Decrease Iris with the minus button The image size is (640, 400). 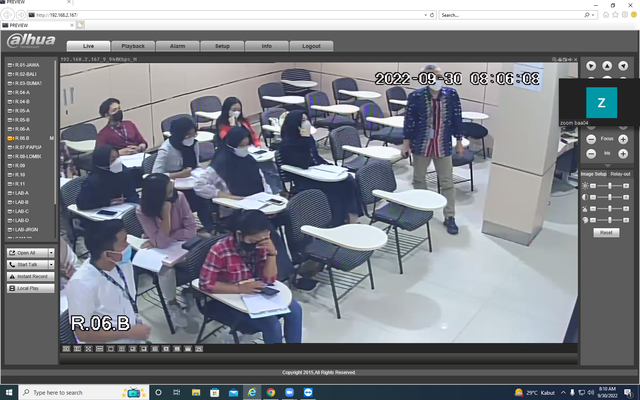coord(591,154)
